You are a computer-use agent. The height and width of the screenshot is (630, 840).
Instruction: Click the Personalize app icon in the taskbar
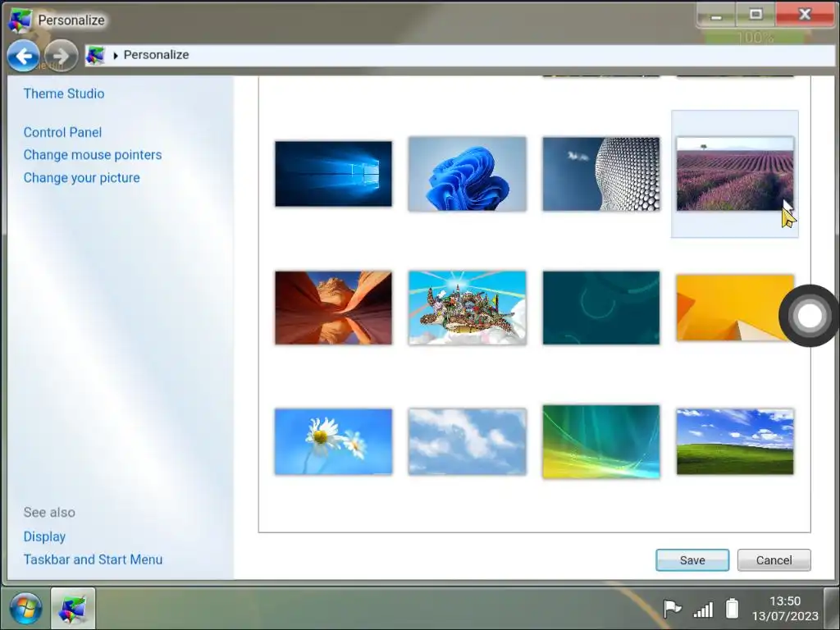tap(73, 609)
